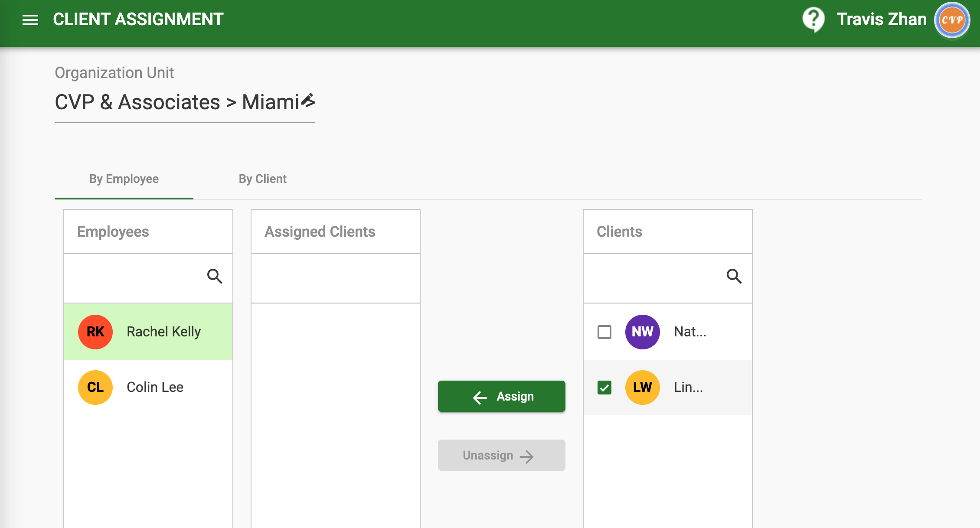Click the Clients search magnifier icon
This screenshot has height=528, width=980.
point(734,276)
